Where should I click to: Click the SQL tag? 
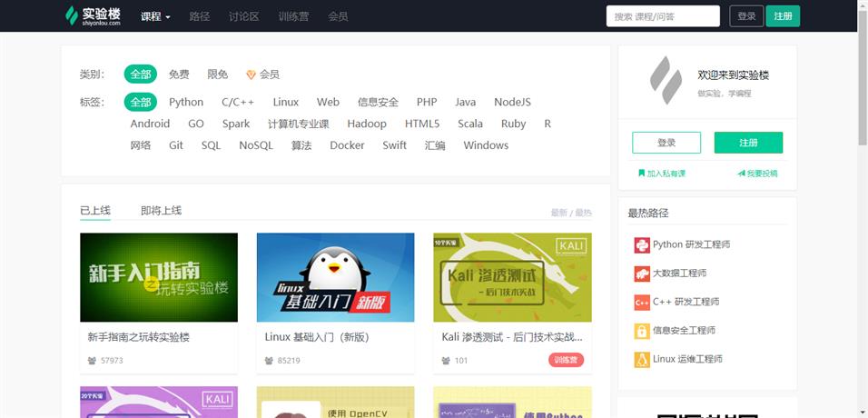[211, 145]
